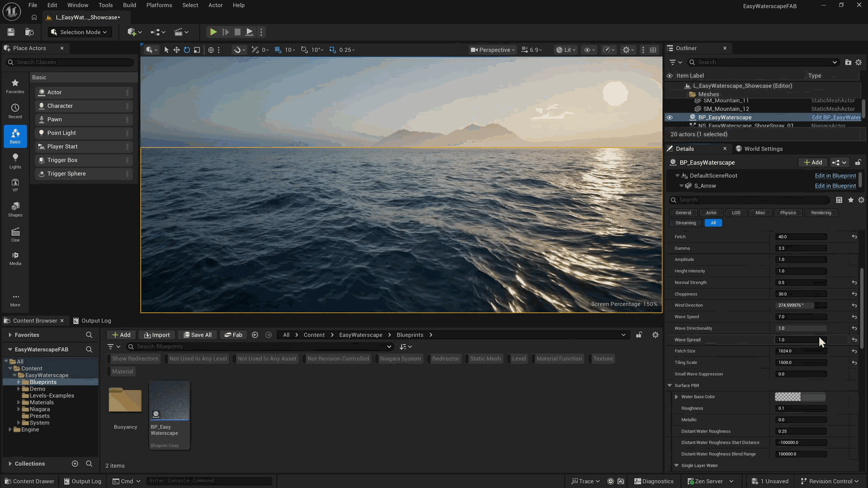Enable the Niagara System filter

pos(400,358)
